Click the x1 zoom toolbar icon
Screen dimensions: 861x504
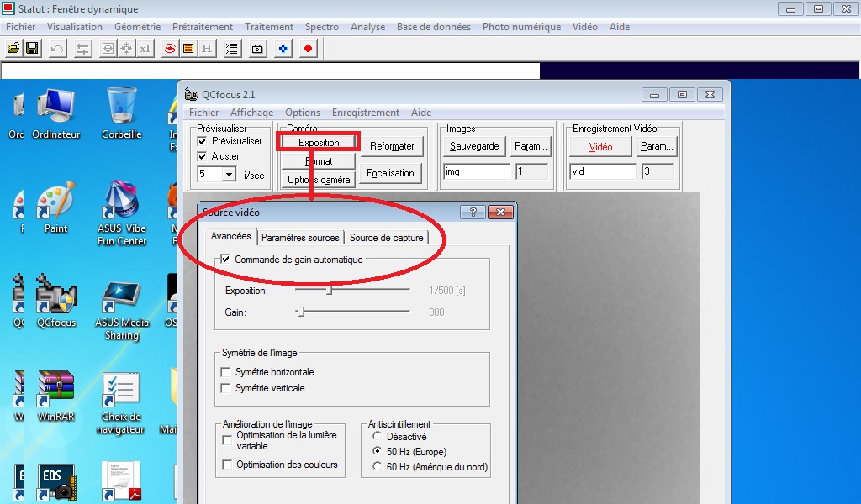coord(145,49)
